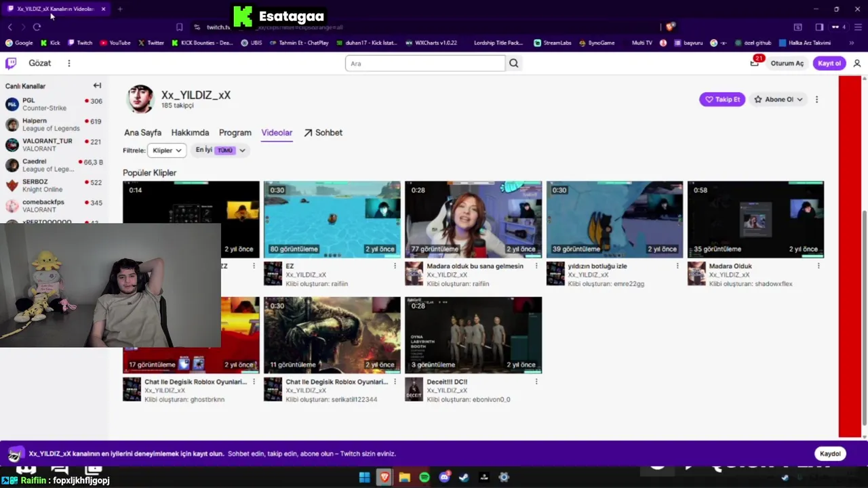Open the Sohbet chat tab
Viewport: 868px width, 488px height.
pyautogui.click(x=323, y=133)
